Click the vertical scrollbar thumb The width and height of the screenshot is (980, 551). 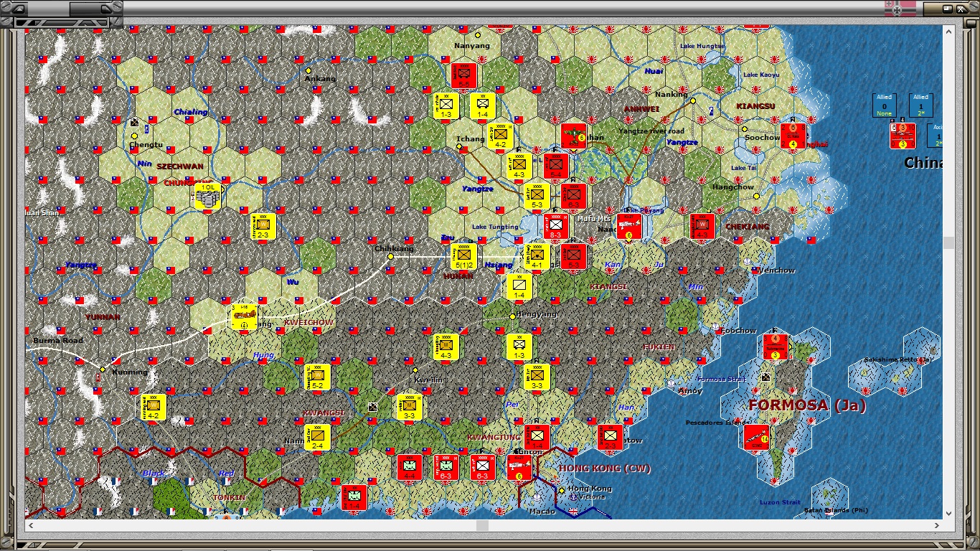click(x=949, y=243)
